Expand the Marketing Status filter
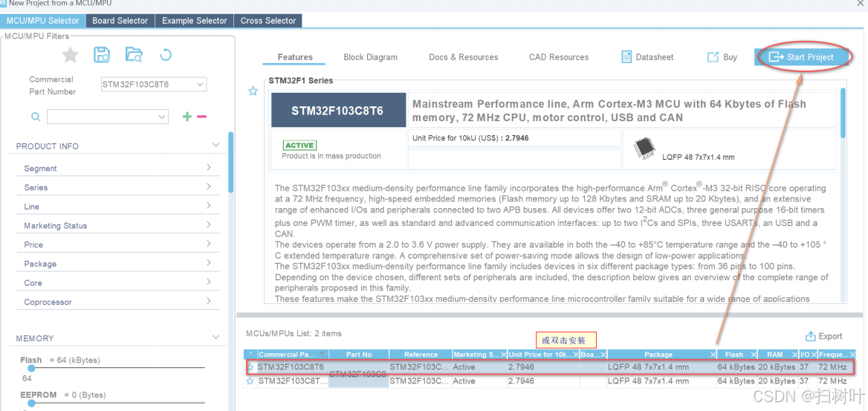Viewport: 868px width, 411px height. (x=209, y=224)
